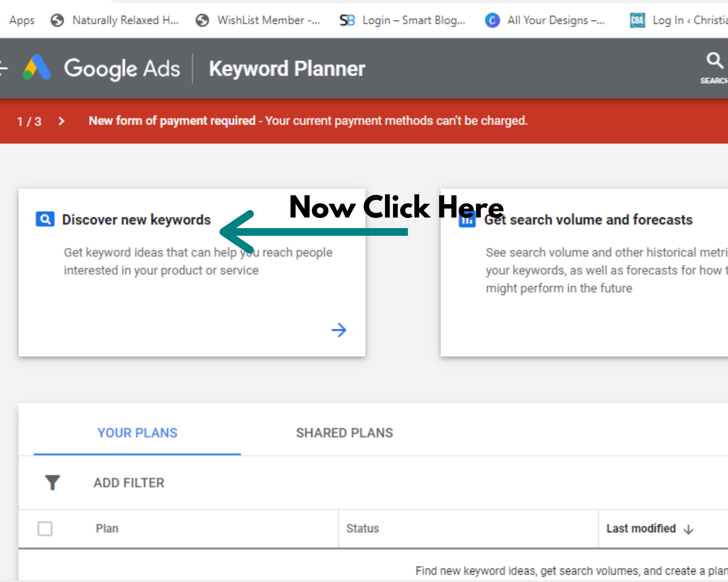The width and height of the screenshot is (728, 582).
Task: Click the Discover new keywords heading
Action: click(x=136, y=220)
